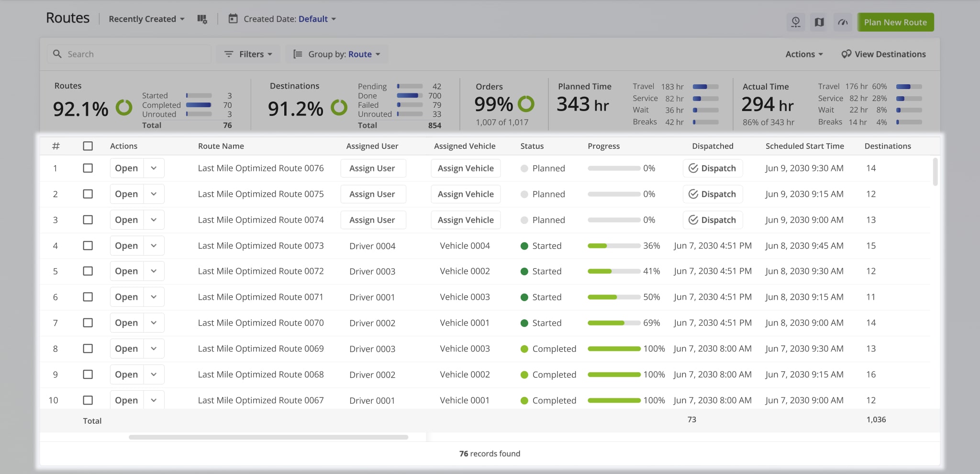This screenshot has height=474, width=980.
Task: Click the time tracking pin icon
Action: (x=796, y=22)
